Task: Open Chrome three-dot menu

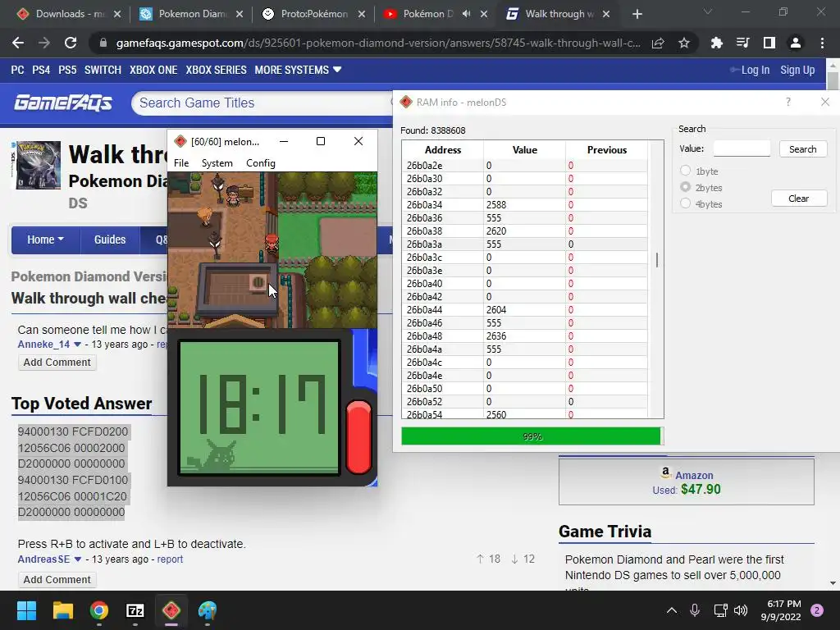Action: point(822,43)
